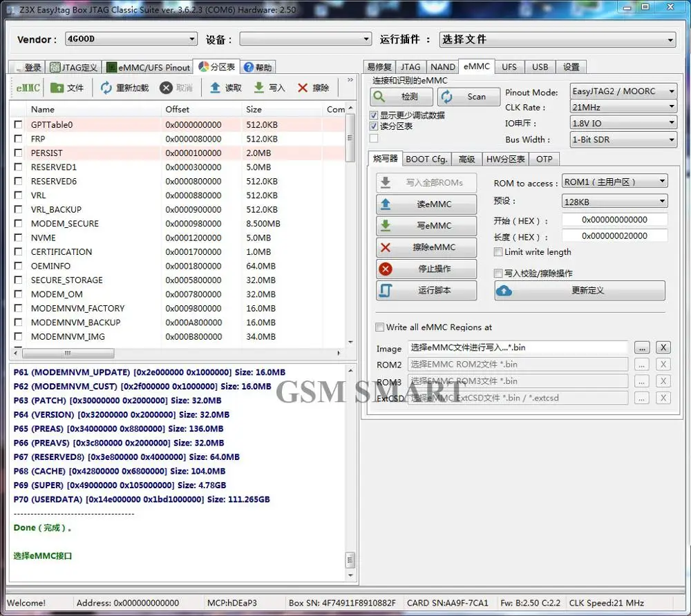Viewport: 691px width, 616px height.
Task: Open the 运行插件 选择文件 dropdown
Action: tap(558, 39)
